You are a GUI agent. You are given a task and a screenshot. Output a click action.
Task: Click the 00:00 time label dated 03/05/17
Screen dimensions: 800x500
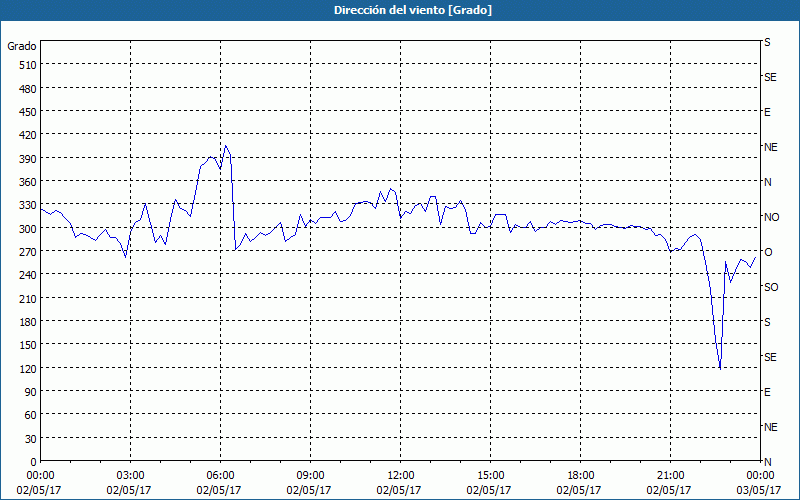pos(760,476)
